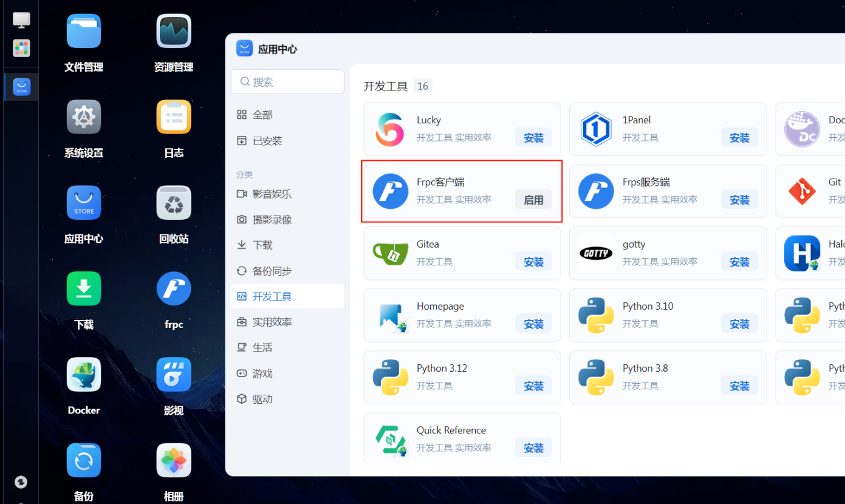The height and width of the screenshot is (504, 845).
Task: Click the 1Panel app icon
Action: pos(596,129)
